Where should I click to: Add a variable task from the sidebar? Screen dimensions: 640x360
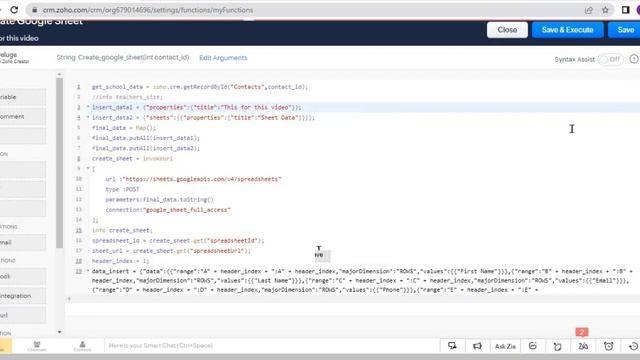click(x=22, y=97)
